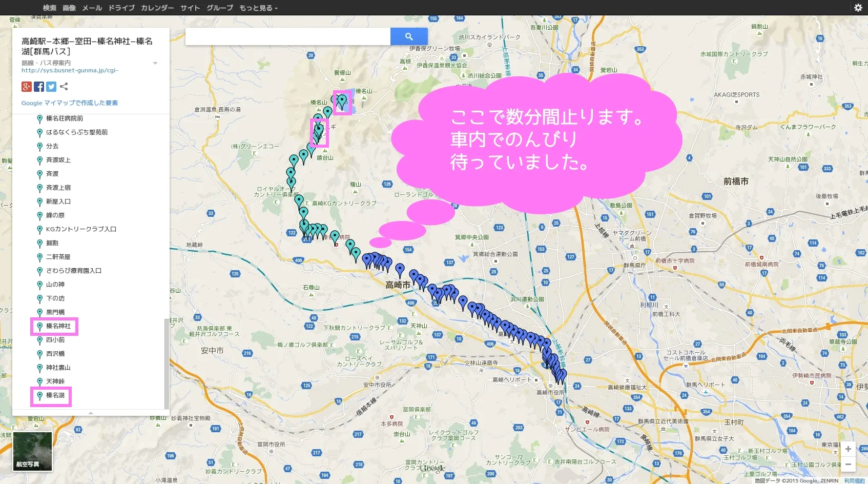Open カレンダー in top bar

coord(157,8)
